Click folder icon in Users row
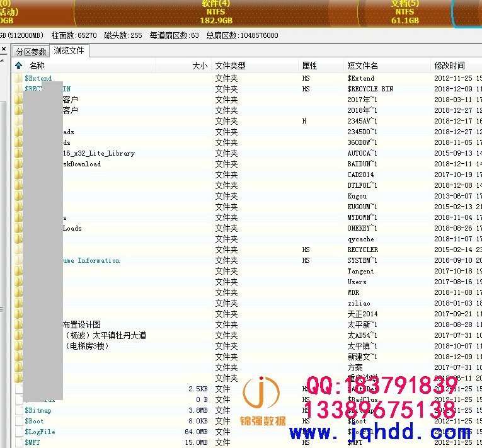Viewport: 482px width, 448px height. (18, 282)
